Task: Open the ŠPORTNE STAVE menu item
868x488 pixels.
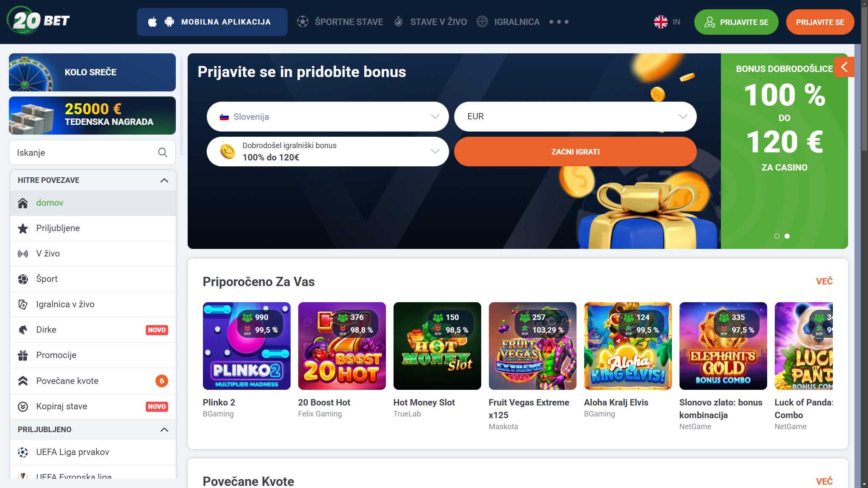Action: point(340,22)
